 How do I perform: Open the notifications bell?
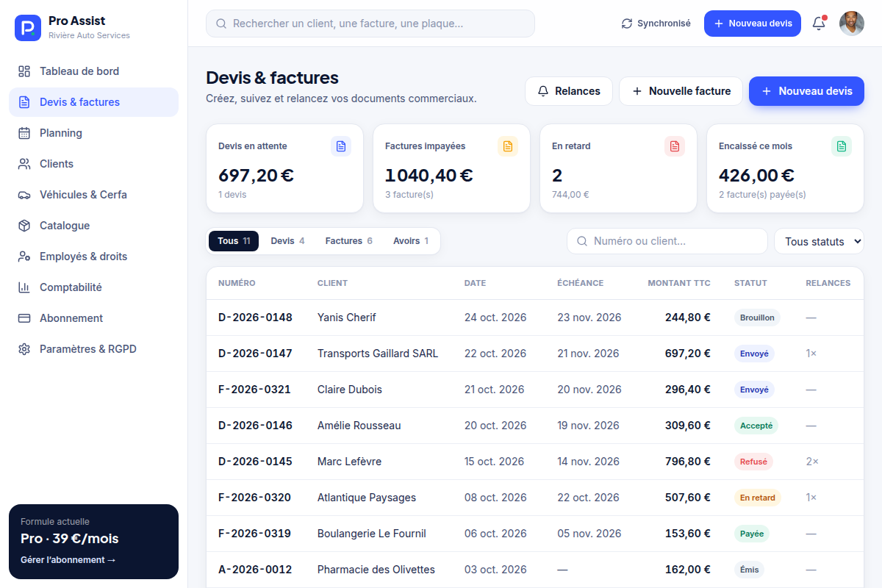[819, 24]
